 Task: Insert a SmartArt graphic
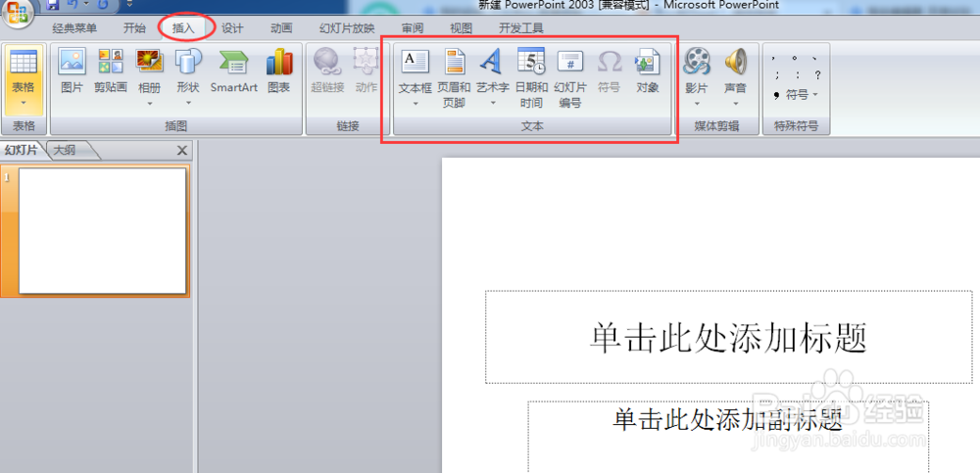coord(234,70)
